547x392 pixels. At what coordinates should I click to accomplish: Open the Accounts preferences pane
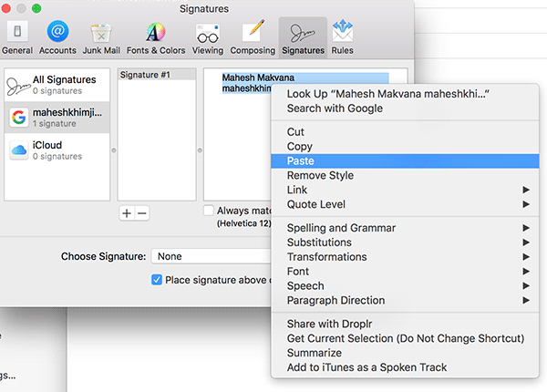pyautogui.click(x=57, y=38)
